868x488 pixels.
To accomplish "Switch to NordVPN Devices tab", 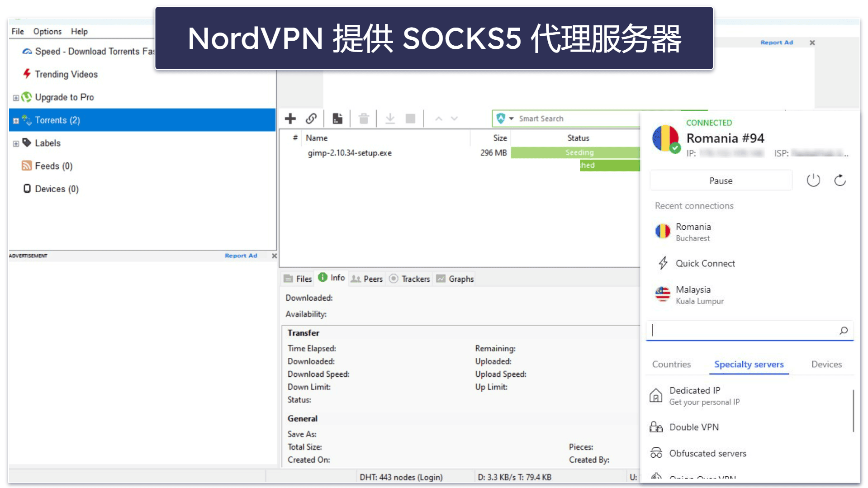I will click(x=826, y=365).
